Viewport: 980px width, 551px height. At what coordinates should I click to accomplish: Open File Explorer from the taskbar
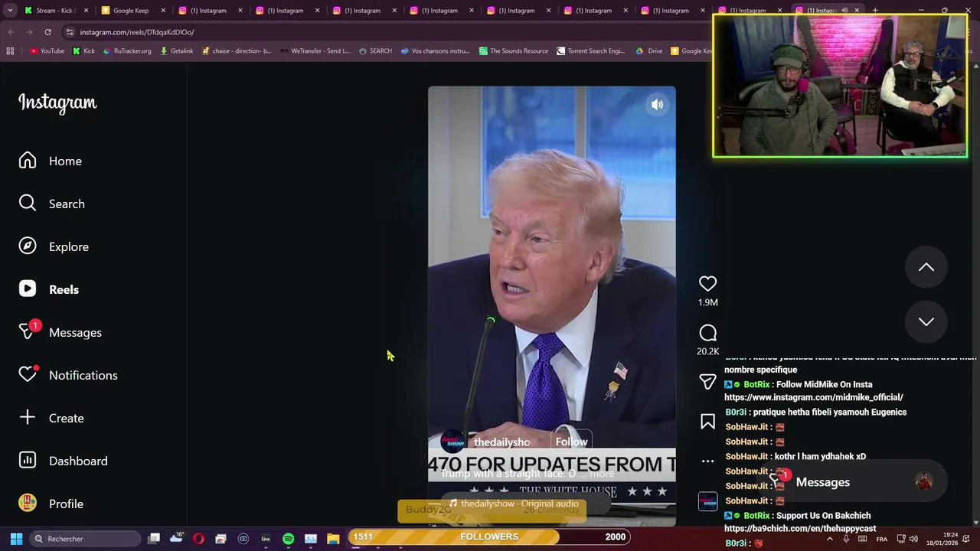(x=333, y=539)
